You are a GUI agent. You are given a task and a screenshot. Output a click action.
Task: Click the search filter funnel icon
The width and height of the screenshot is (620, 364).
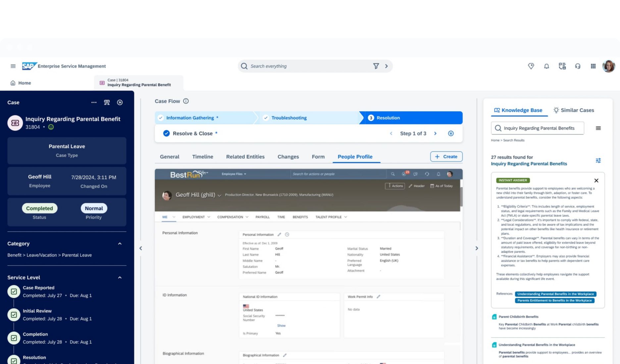(x=376, y=66)
